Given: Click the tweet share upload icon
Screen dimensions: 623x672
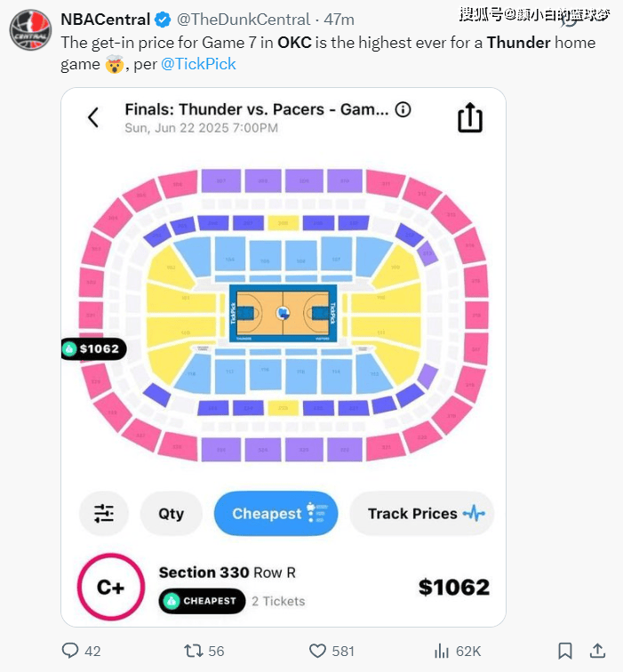Looking at the screenshot, I should (598, 651).
